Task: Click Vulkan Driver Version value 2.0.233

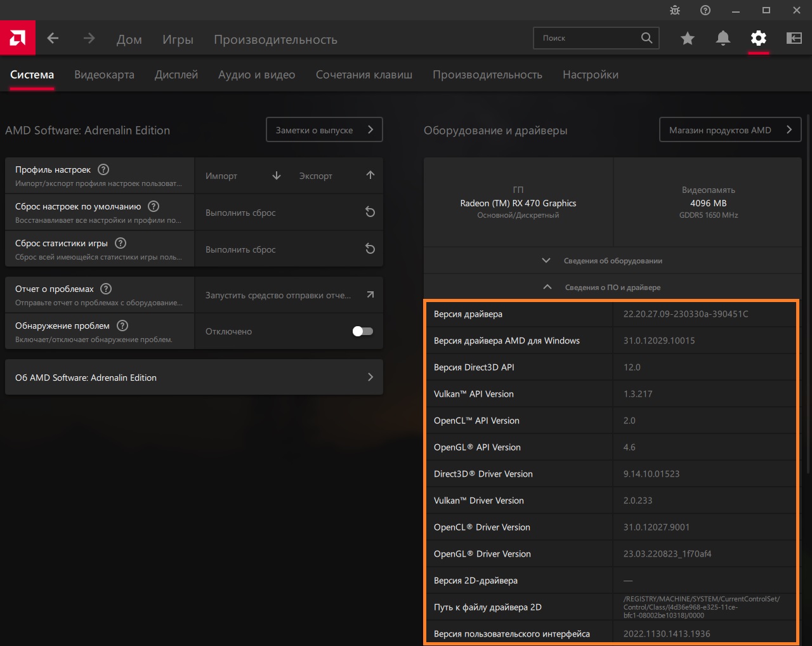Action: [638, 501]
